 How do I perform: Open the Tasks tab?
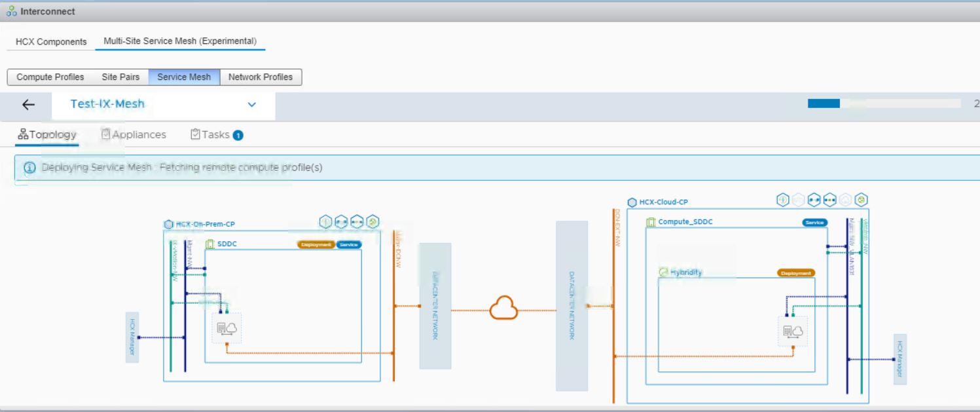point(216,135)
